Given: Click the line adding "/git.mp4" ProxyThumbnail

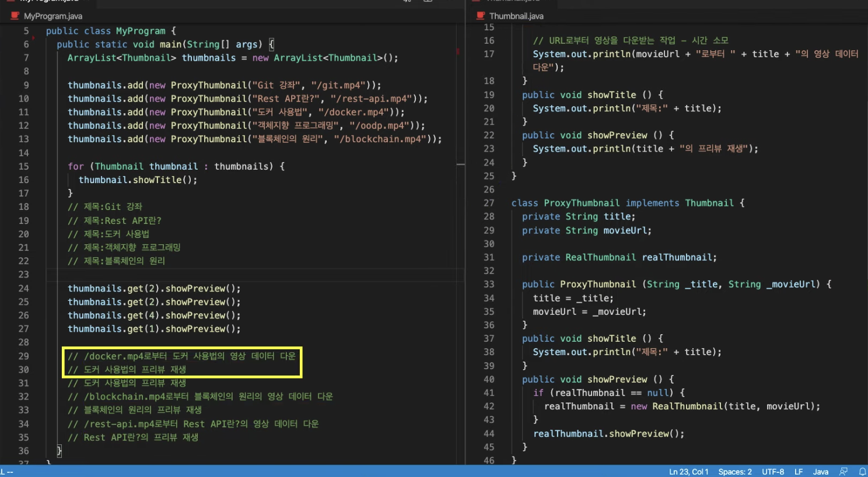Looking at the screenshot, I should pos(225,85).
